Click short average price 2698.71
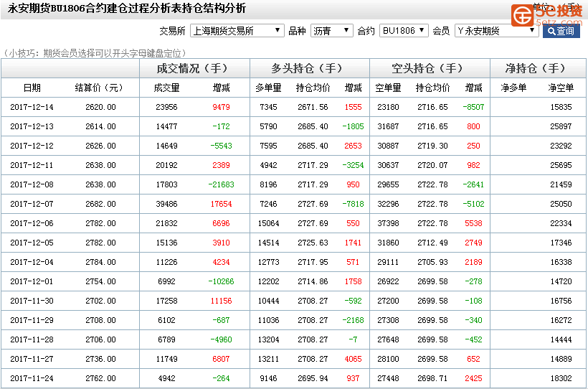This screenshot has height=389, width=588. [x=432, y=378]
